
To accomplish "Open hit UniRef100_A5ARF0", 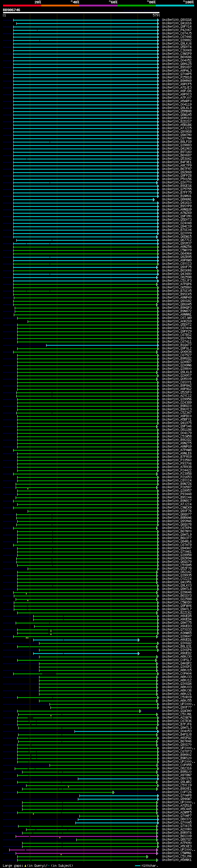I will [177, 101].
